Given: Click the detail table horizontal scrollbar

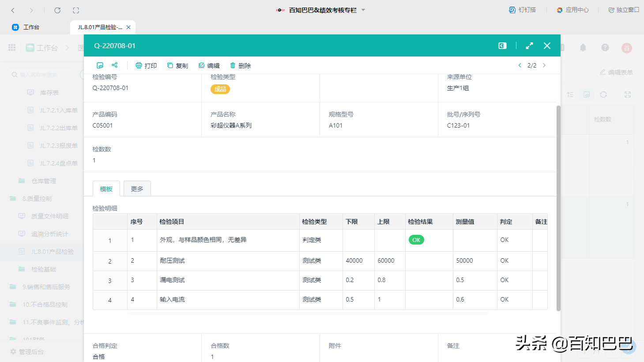Looking at the screenshot, I should pyautogui.click(x=308, y=313).
